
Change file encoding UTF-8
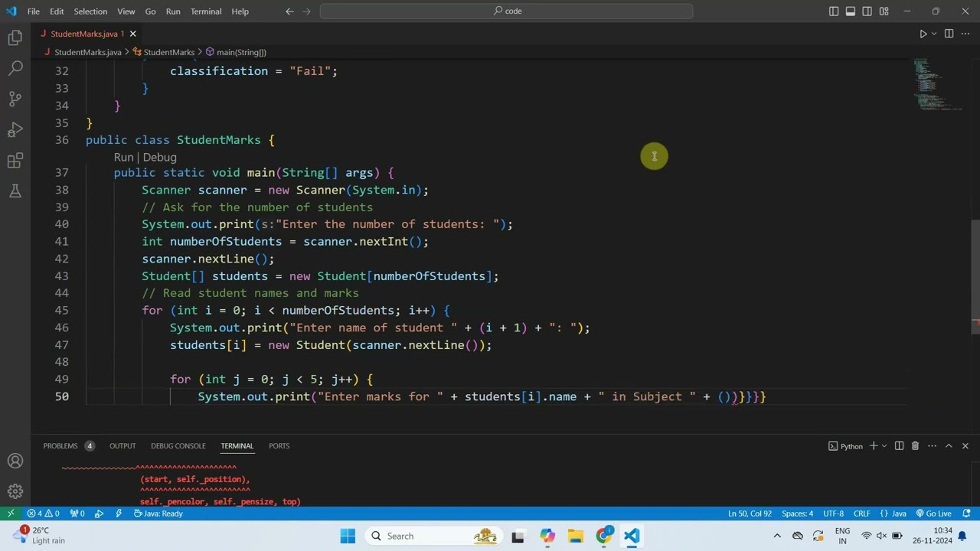[x=833, y=514]
